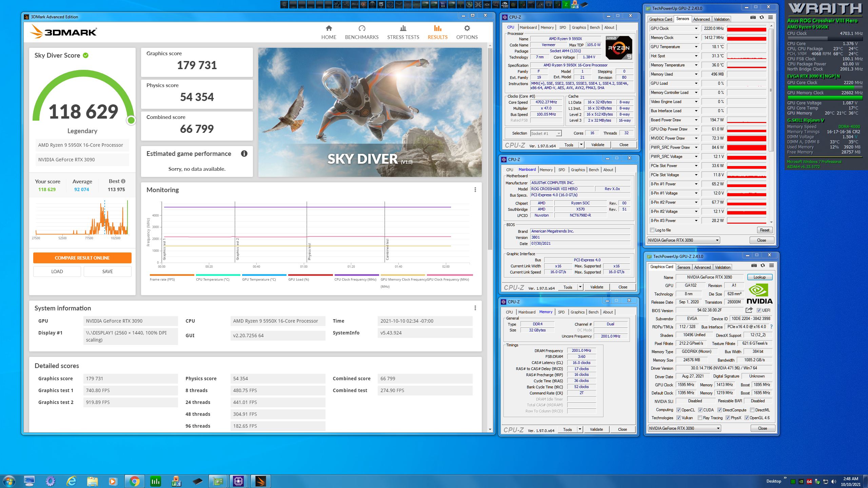Expand the GPU Clock sensor dropdown
868x488 pixels.
pos(696,28)
